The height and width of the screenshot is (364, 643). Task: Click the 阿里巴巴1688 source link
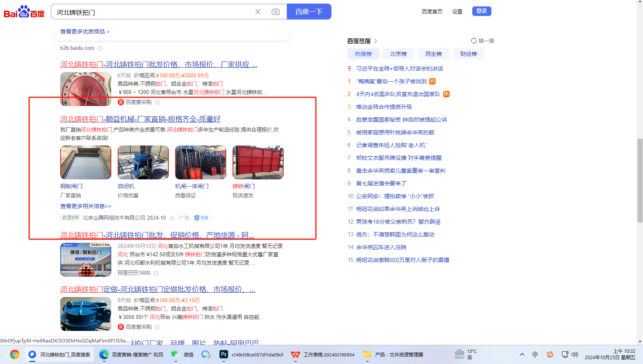click(x=134, y=273)
